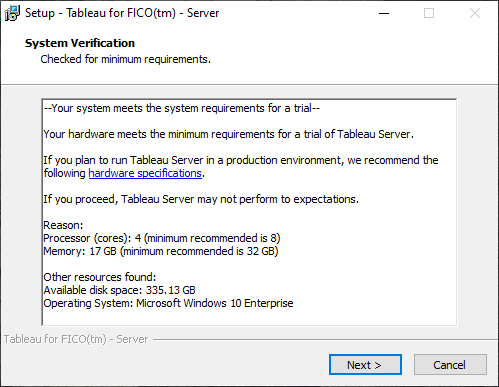
Task: Click the "Other resources found:" label
Action: pyautogui.click(x=100, y=277)
